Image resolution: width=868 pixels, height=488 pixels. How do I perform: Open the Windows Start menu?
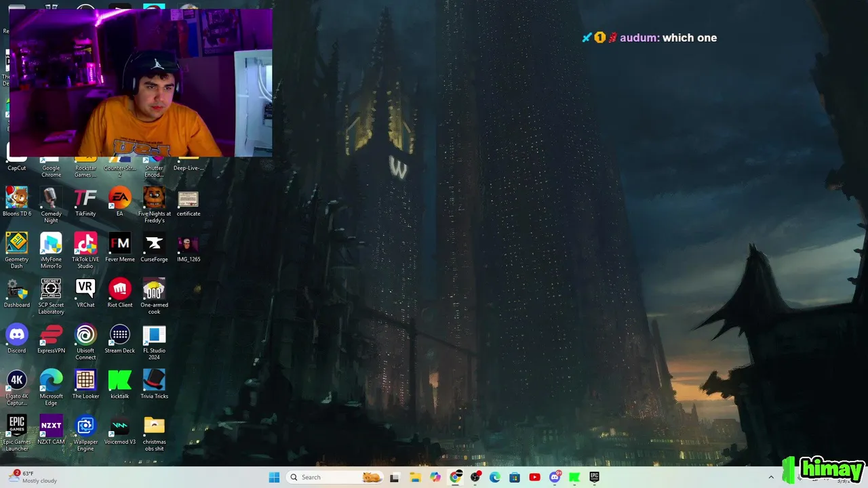pos(274,477)
